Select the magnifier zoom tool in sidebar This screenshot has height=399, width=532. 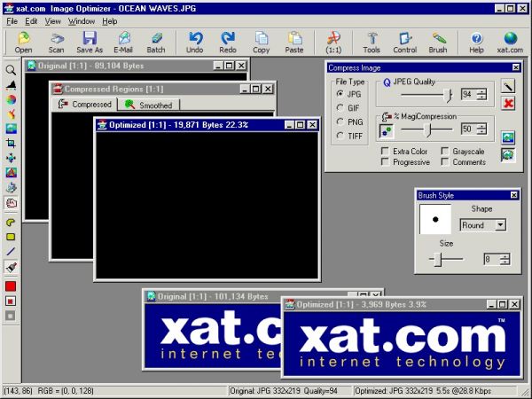[11, 70]
